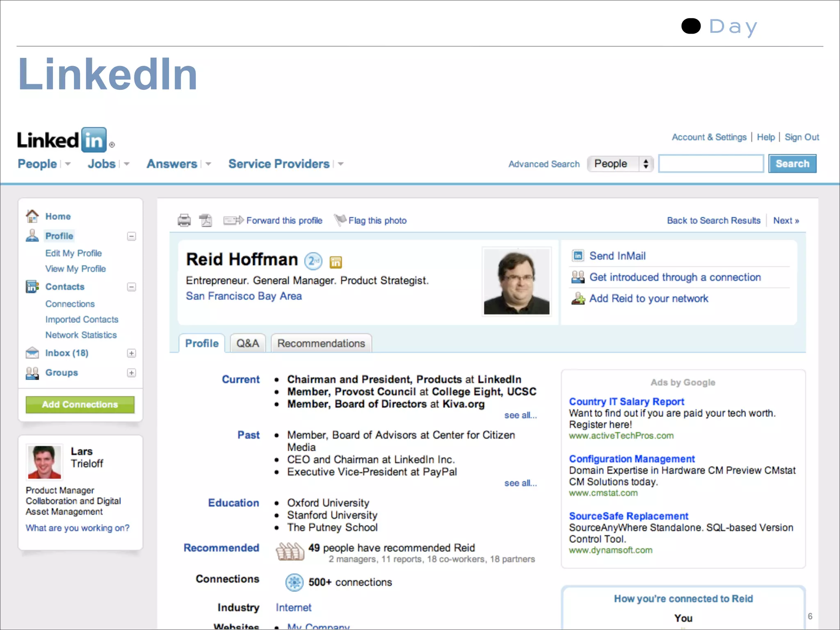Click the search text input field
Viewport: 840px width, 630px height.
pos(711,164)
